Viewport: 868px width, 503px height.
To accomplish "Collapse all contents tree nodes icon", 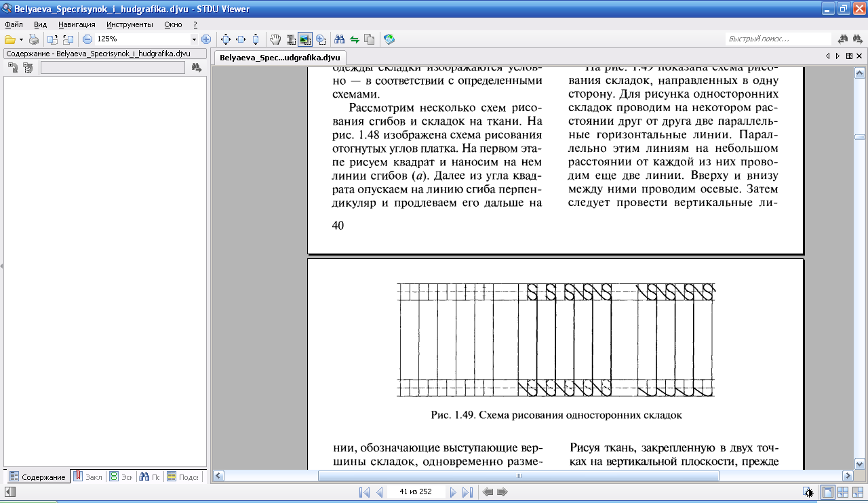I will coord(27,67).
